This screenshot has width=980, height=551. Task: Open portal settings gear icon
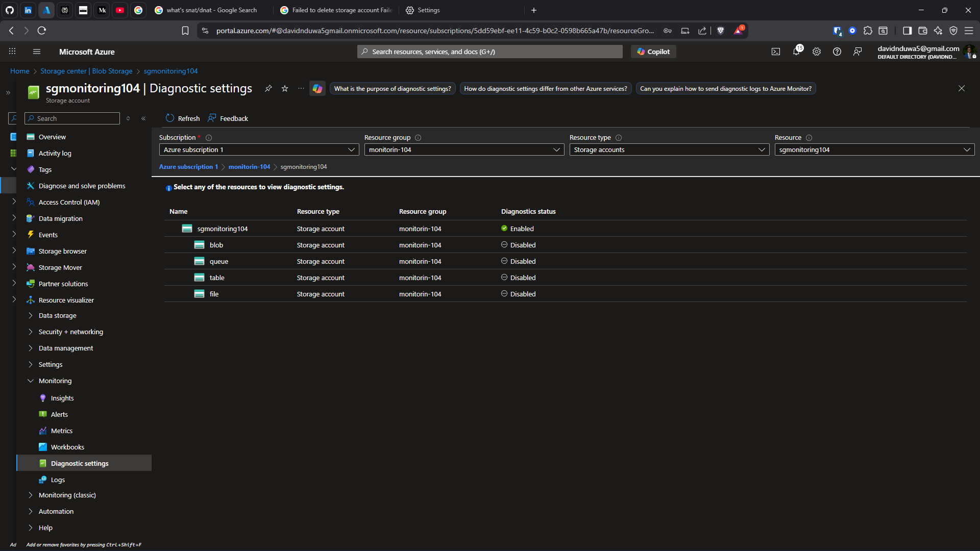click(x=817, y=52)
